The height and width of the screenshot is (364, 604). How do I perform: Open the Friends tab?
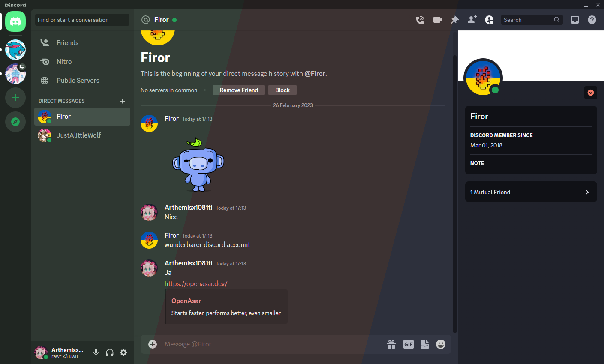(x=82, y=43)
